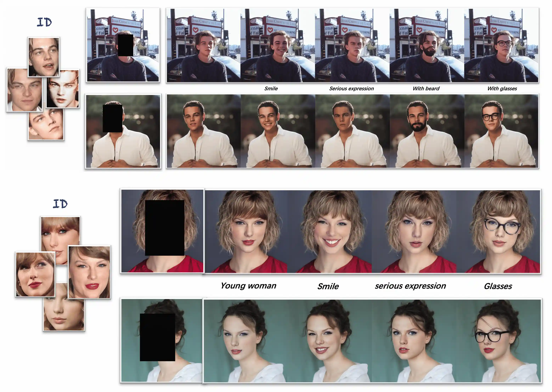This screenshot has width=552, height=392.
Task: Select the white-shirt result wearing glasses
Action: [501, 131]
